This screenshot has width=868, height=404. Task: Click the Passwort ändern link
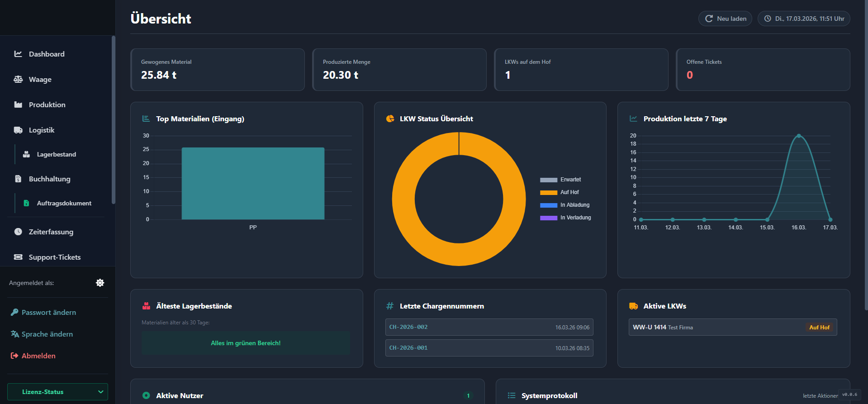click(48, 313)
